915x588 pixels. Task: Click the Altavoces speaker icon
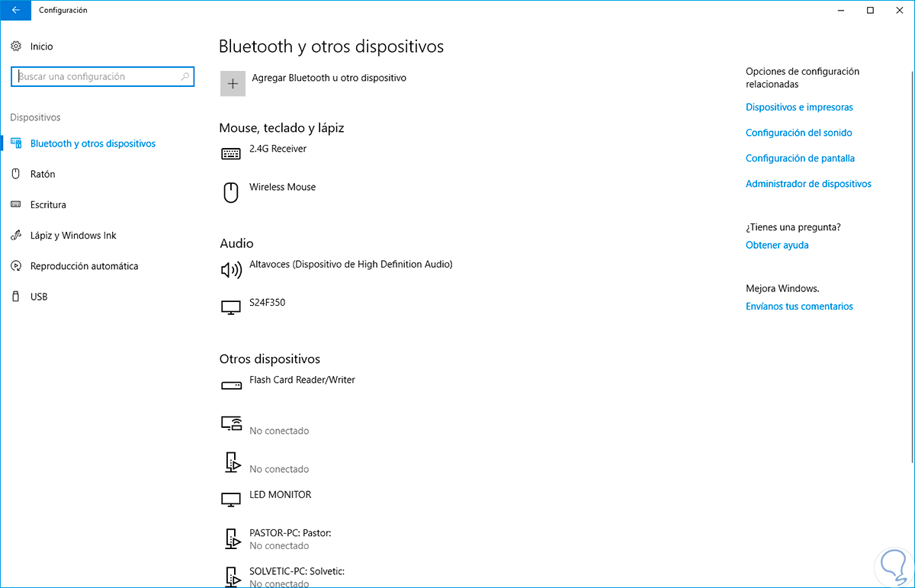[x=230, y=270]
